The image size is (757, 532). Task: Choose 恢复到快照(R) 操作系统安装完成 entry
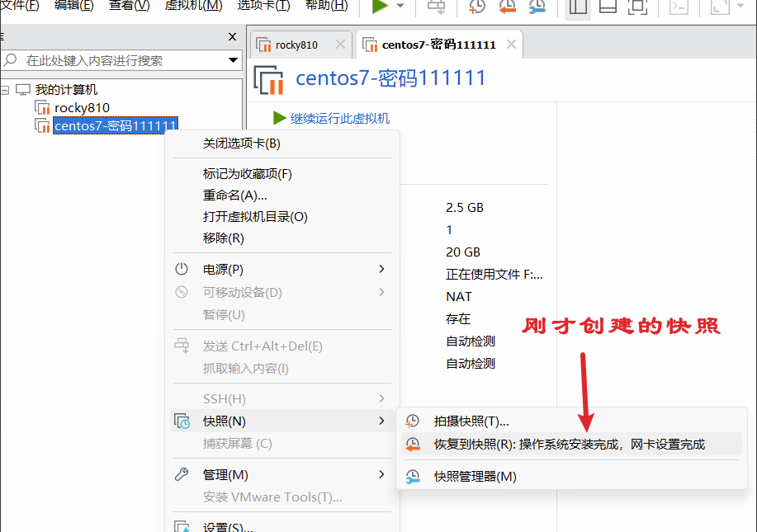[571, 445]
